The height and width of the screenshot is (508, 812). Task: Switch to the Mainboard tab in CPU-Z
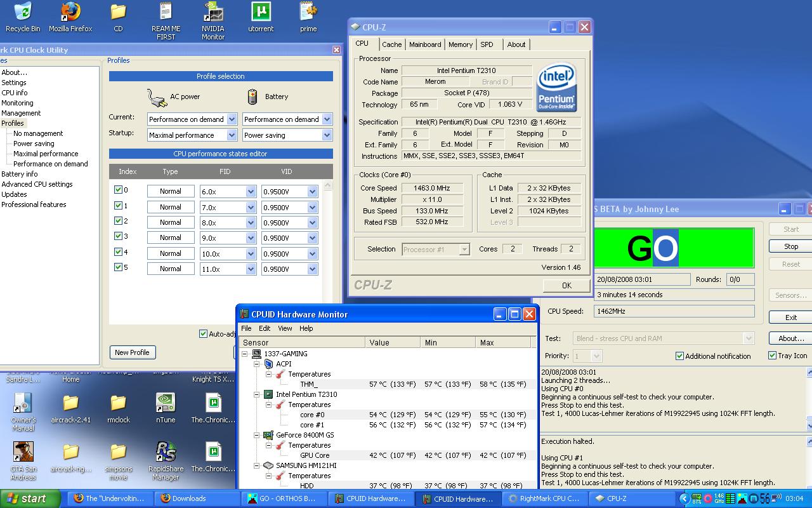click(x=425, y=44)
